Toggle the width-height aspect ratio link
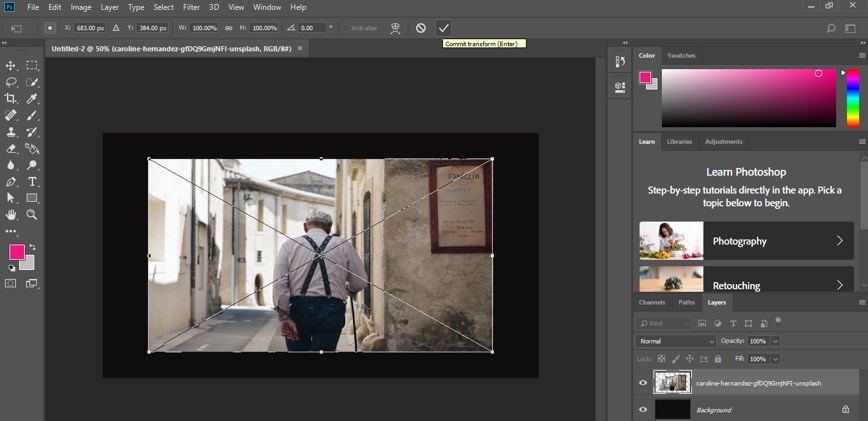Screen dimensions: 868x421 [x=229, y=28]
